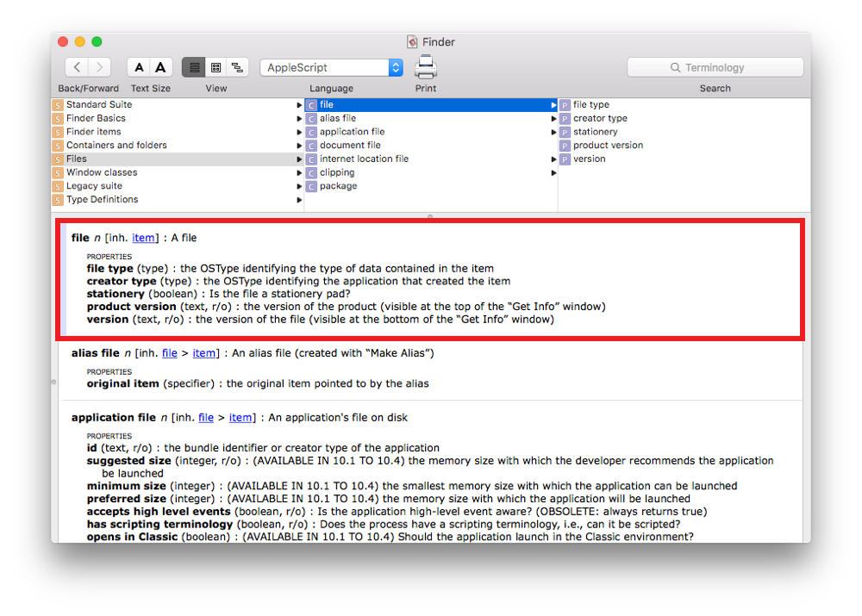The width and height of the screenshot is (862, 616).
Task: Expand arrow for Finder items
Action: pyautogui.click(x=299, y=132)
